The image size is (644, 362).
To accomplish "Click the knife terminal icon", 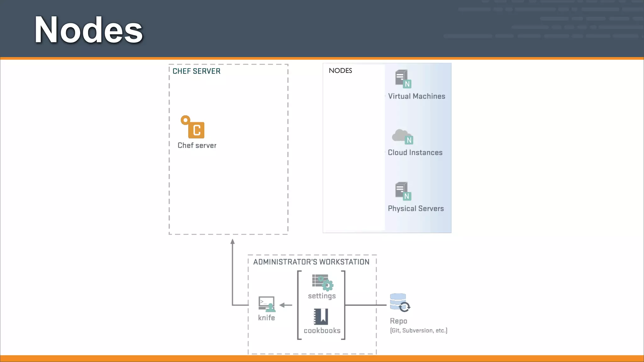I will click(x=267, y=304).
